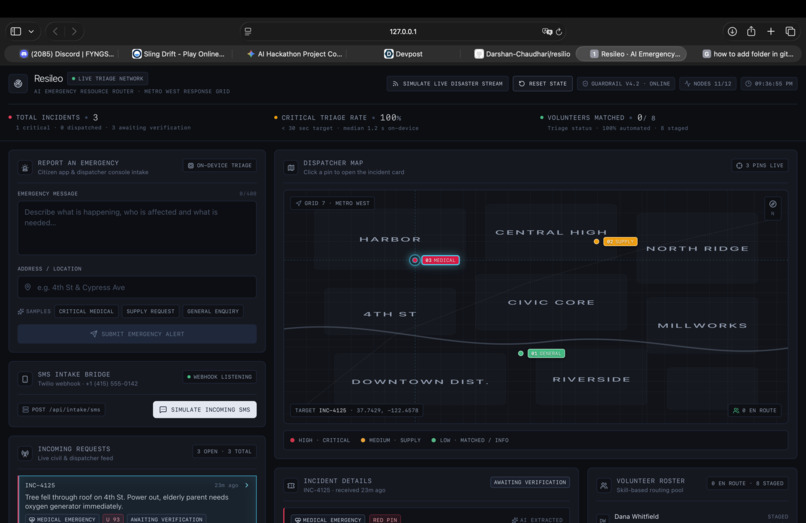This screenshot has height=523, width=806.
Task: Click Target INC-4125 coordinates label
Action: tap(356, 410)
